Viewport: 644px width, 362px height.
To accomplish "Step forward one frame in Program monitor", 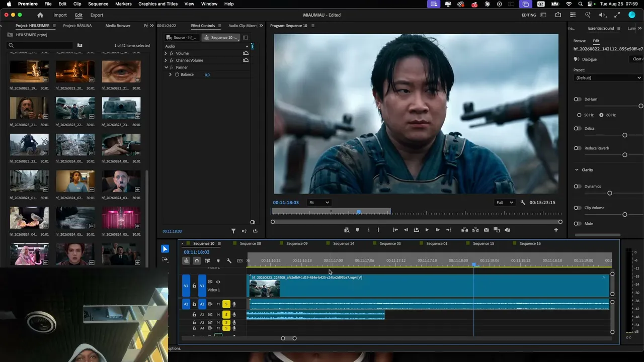I will [438, 230].
